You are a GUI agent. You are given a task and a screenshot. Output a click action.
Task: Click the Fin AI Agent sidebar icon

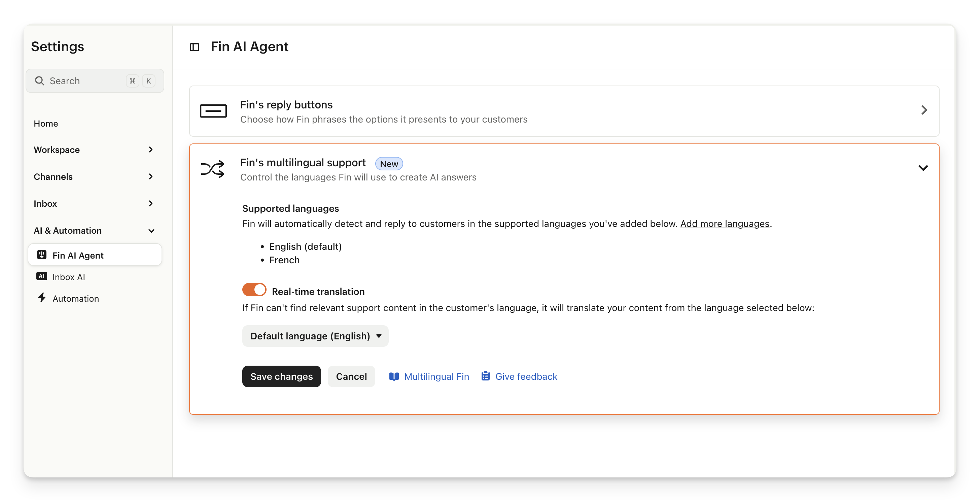[42, 255]
